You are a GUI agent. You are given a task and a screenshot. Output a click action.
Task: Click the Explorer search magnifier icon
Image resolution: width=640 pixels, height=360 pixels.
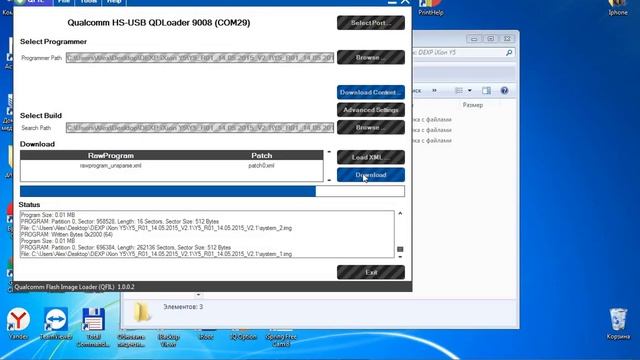[509, 53]
